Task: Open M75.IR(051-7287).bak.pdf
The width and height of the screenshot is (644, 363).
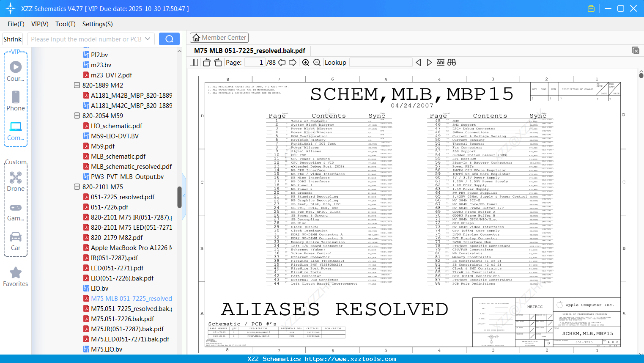Action: 127,329
